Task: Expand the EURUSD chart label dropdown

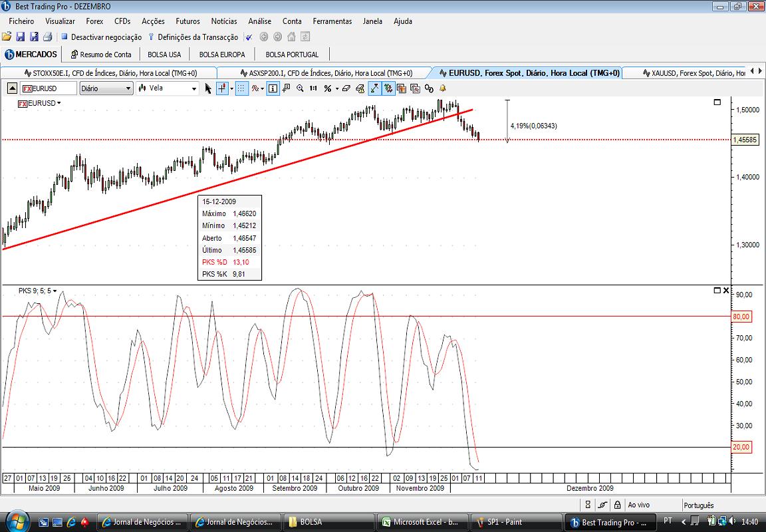Action: click(59, 103)
